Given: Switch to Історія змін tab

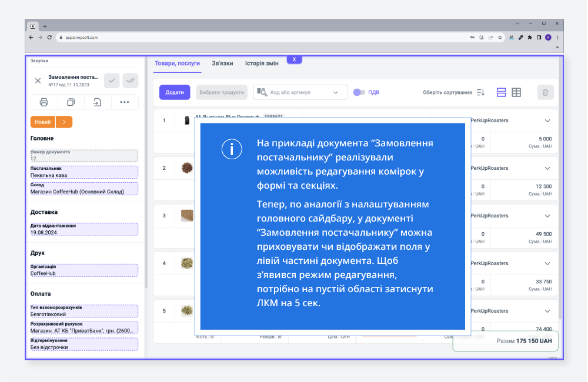Looking at the screenshot, I should tap(262, 63).
